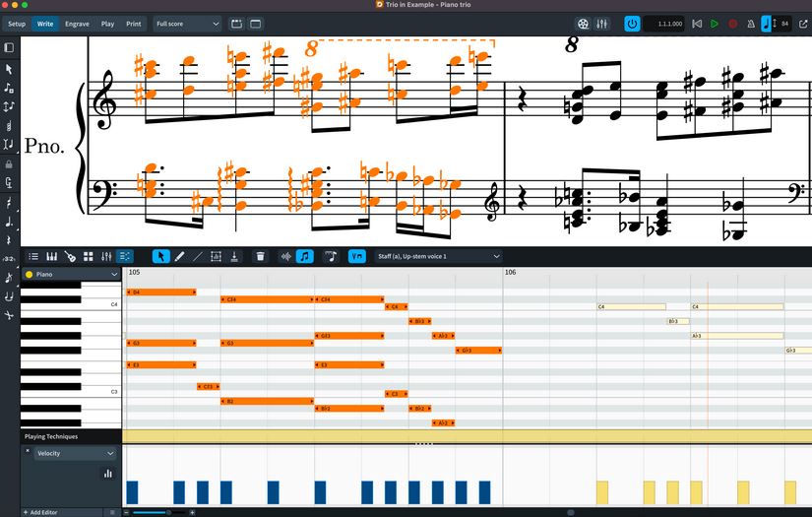Rewind to beginning of flow
Viewport: 812px width, 517px height.
[697, 24]
